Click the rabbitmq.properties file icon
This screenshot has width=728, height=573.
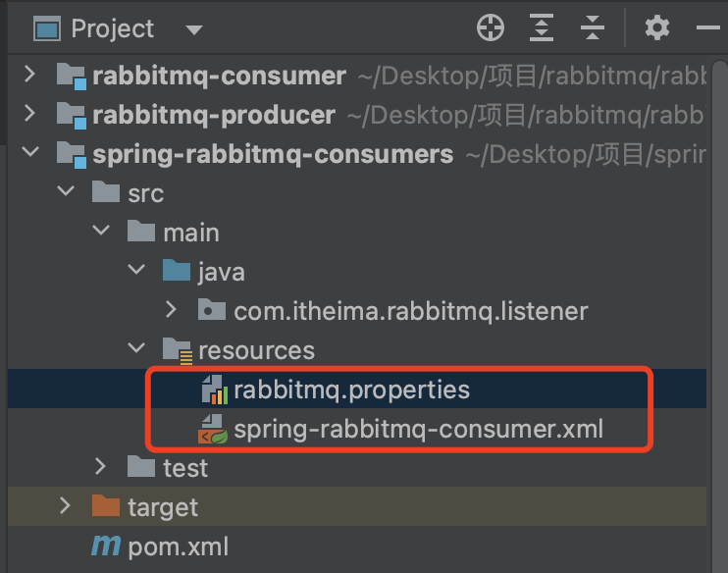(214, 391)
